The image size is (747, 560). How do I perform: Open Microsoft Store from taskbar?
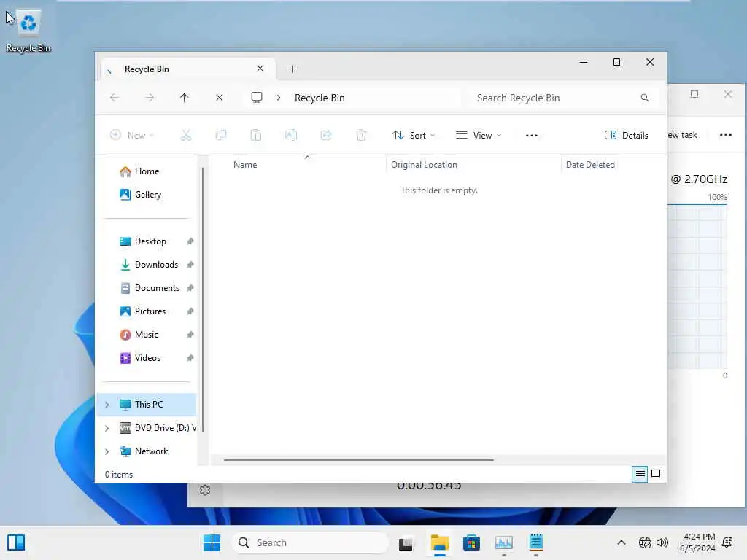coord(472,542)
